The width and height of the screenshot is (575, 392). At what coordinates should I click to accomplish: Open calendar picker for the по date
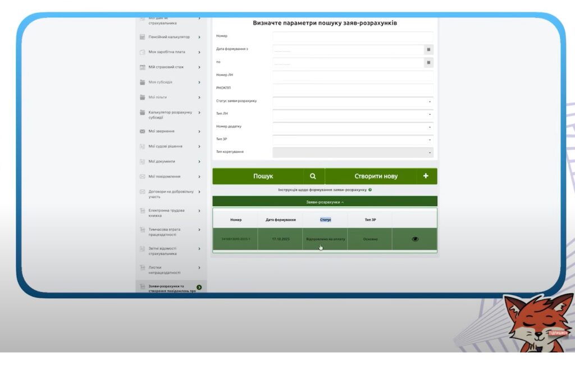pos(428,62)
